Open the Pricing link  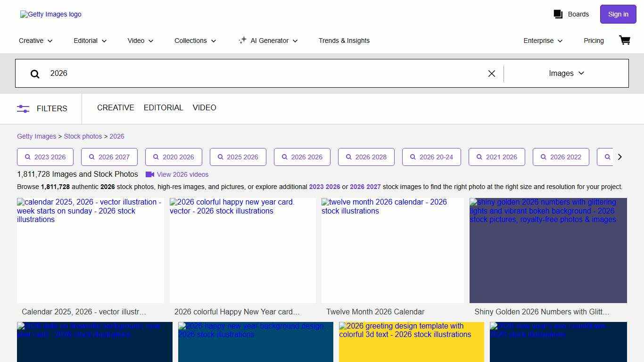coord(594,41)
